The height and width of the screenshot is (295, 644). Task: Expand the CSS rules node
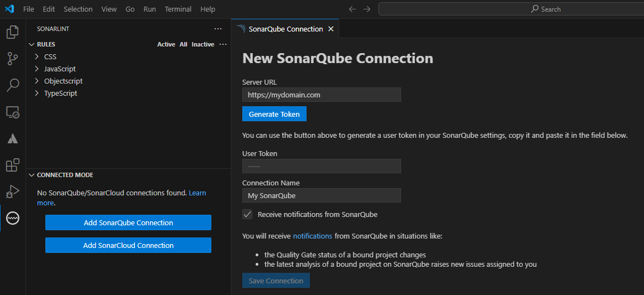(37, 56)
